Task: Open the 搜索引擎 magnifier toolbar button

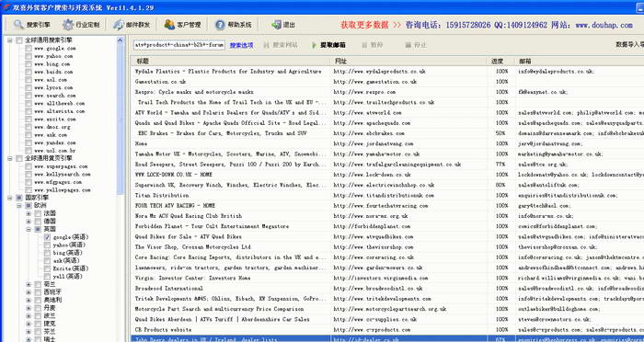Action: [31, 25]
